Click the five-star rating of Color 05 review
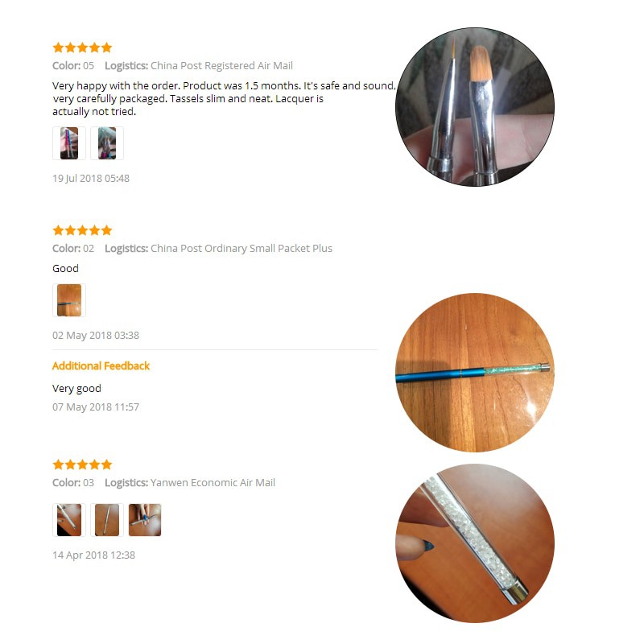 click(82, 47)
